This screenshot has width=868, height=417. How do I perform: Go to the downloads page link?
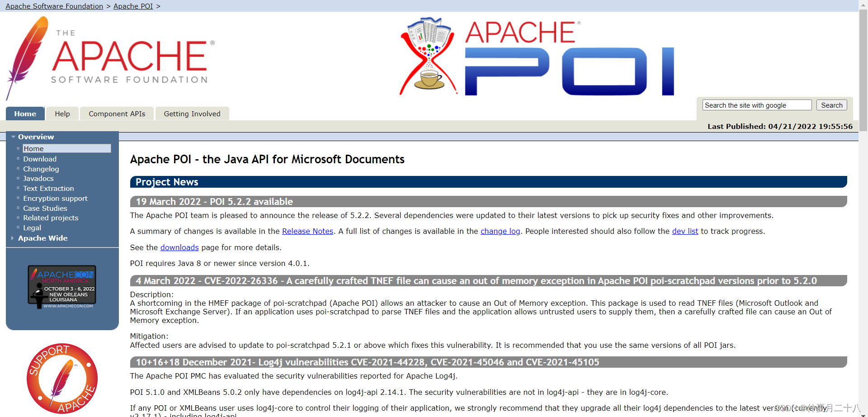click(179, 247)
